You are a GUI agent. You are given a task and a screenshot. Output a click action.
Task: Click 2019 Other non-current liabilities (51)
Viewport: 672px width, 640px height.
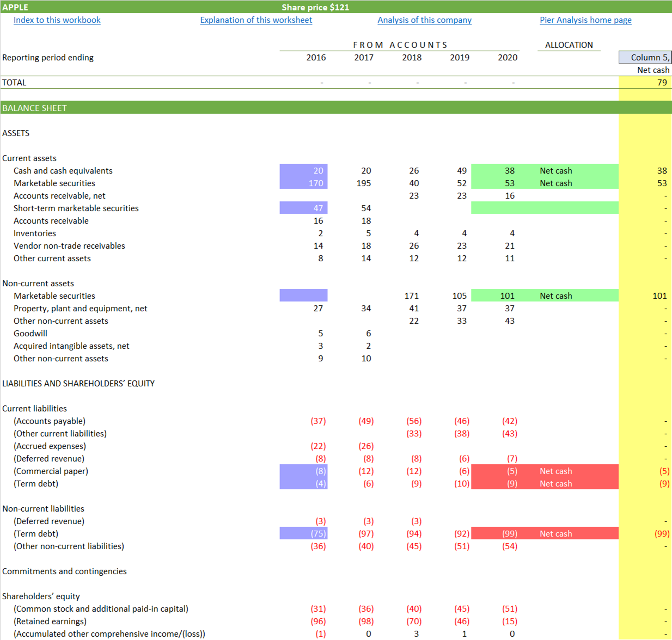(462, 546)
